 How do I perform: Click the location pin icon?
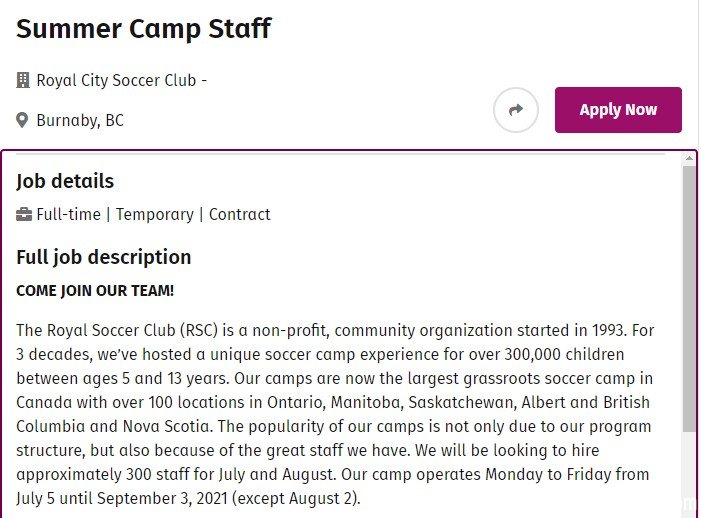click(x=22, y=120)
